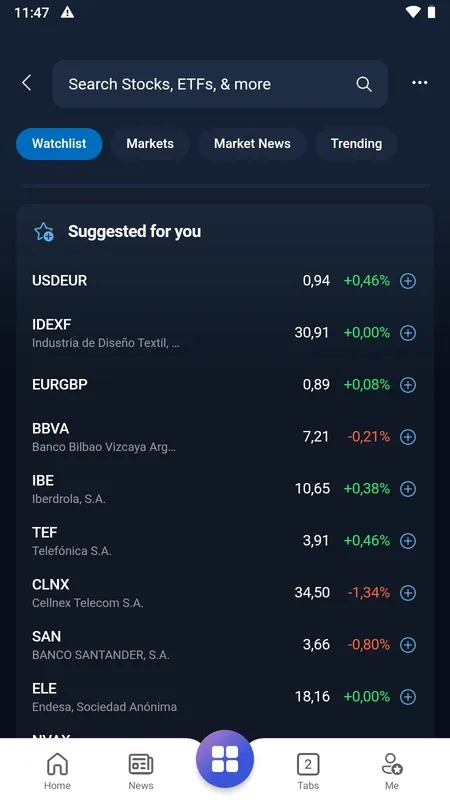
Task: Tap the back arrow icon
Action: (27, 83)
